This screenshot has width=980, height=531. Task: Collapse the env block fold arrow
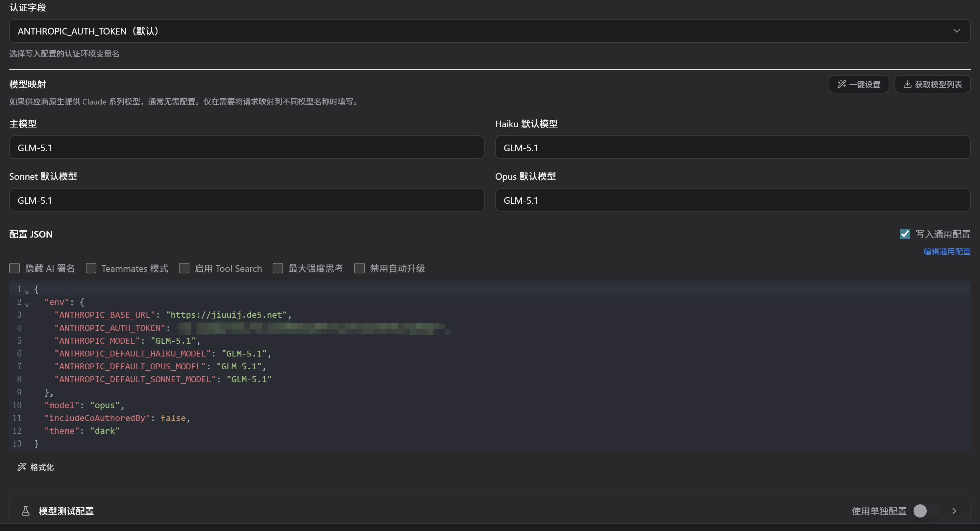point(27,305)
